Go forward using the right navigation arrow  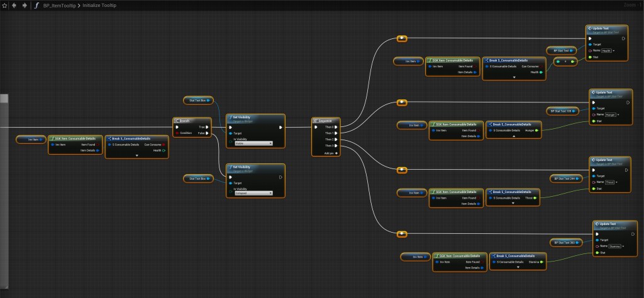coord(24,5)
